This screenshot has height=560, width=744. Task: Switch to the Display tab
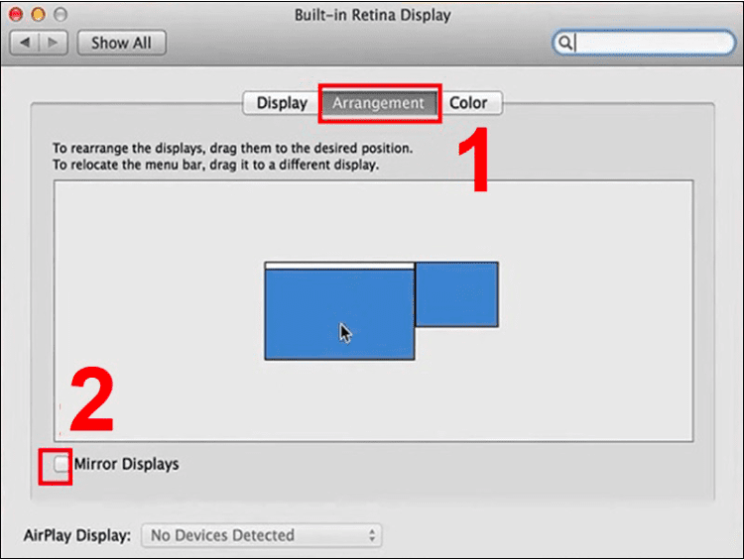point(282,103)
